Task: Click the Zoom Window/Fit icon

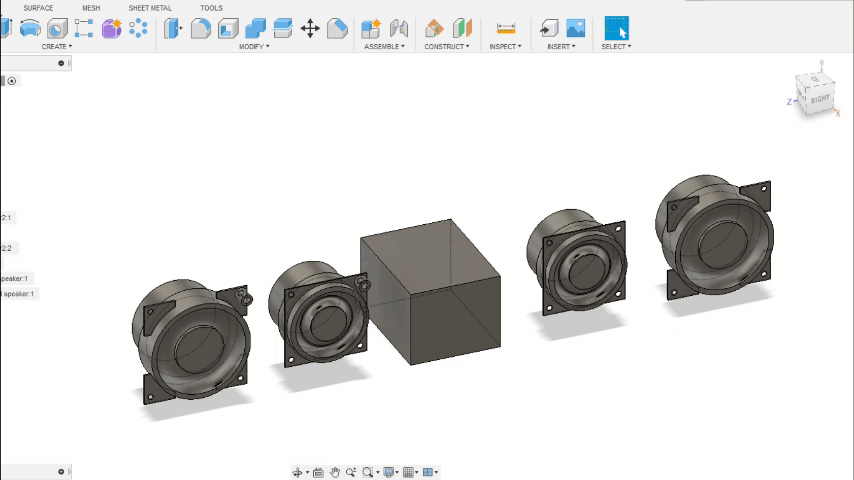Action: [x=368, y=472]
